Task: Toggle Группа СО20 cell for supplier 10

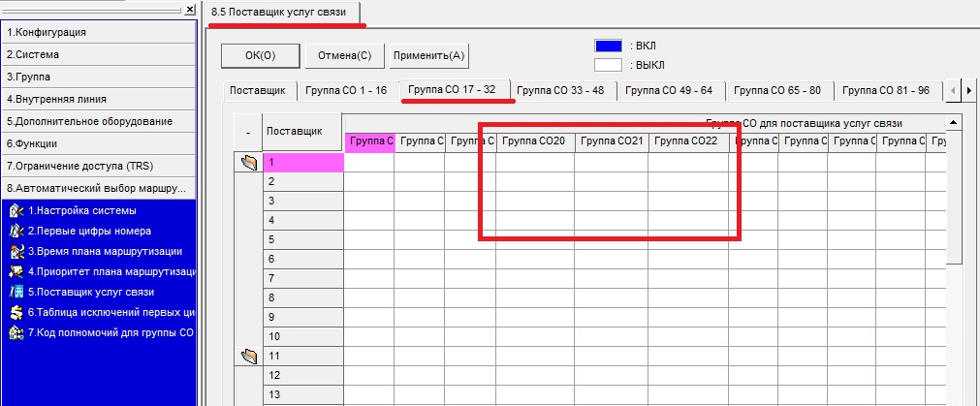Action: pos(535,336)
